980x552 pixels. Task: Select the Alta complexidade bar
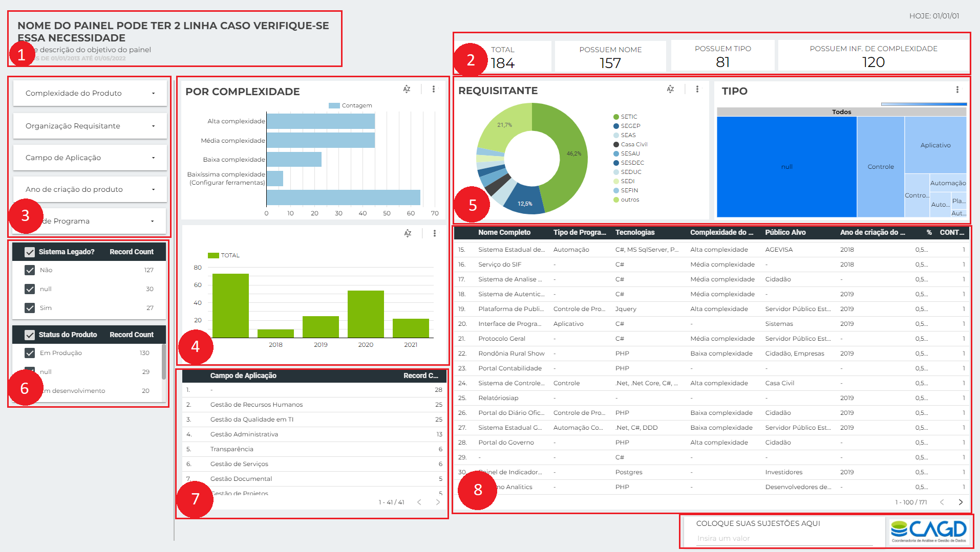tap(321, 121)
